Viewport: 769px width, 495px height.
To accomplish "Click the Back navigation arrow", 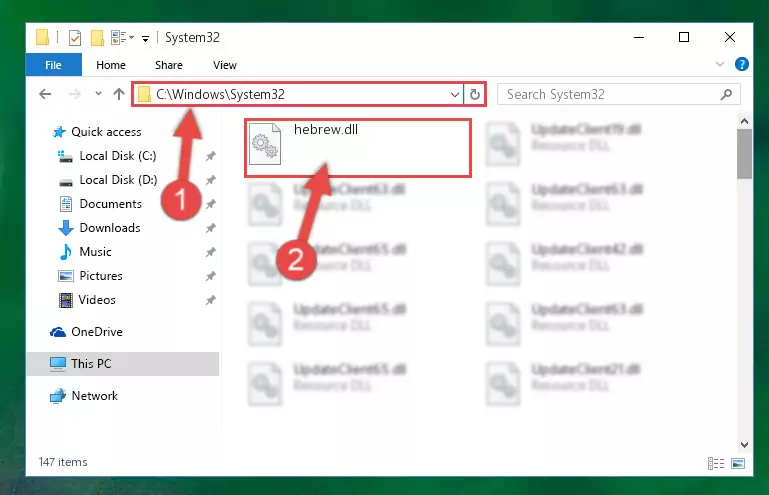I will tap(45, 94).
